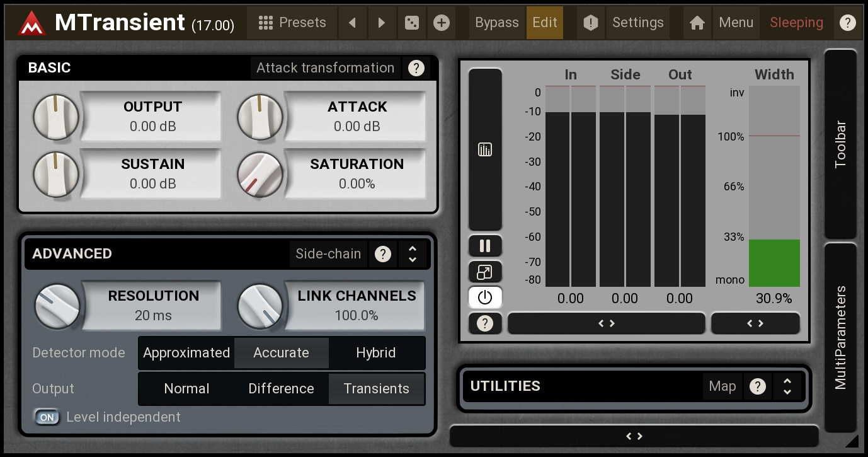Image resolution: width=868 pixels, height=457 pixels.
Task: Go to the next preset arrow
Action: [x=382, y=23]
